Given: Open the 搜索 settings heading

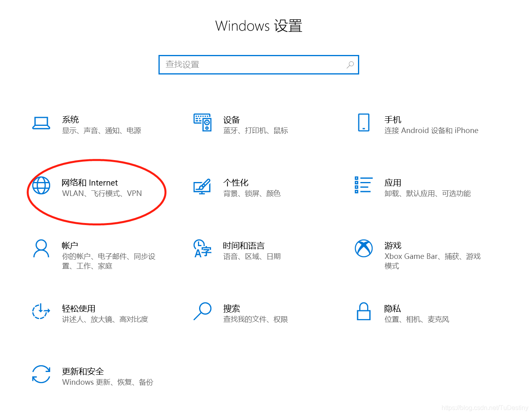Looking at the screenshot, I should [232, 309].
